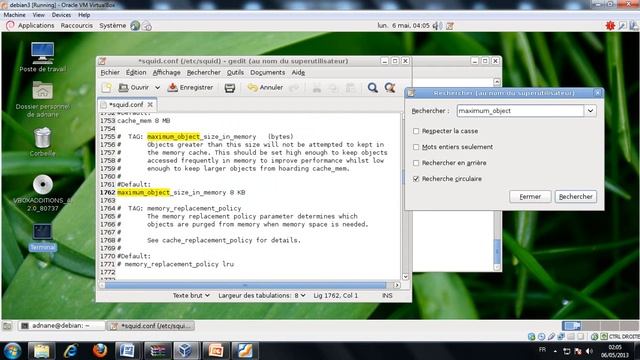Open the Documents menu
The image size is (640, 360).
tap(267, 72)
